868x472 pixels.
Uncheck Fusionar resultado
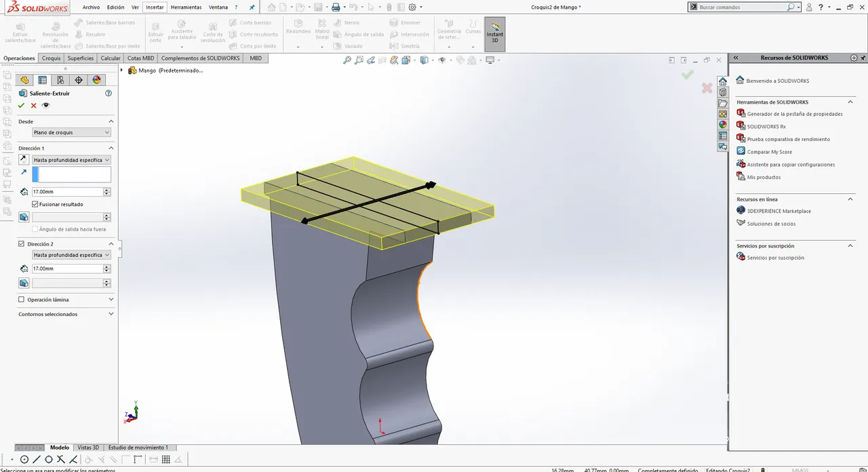point(35,204)
